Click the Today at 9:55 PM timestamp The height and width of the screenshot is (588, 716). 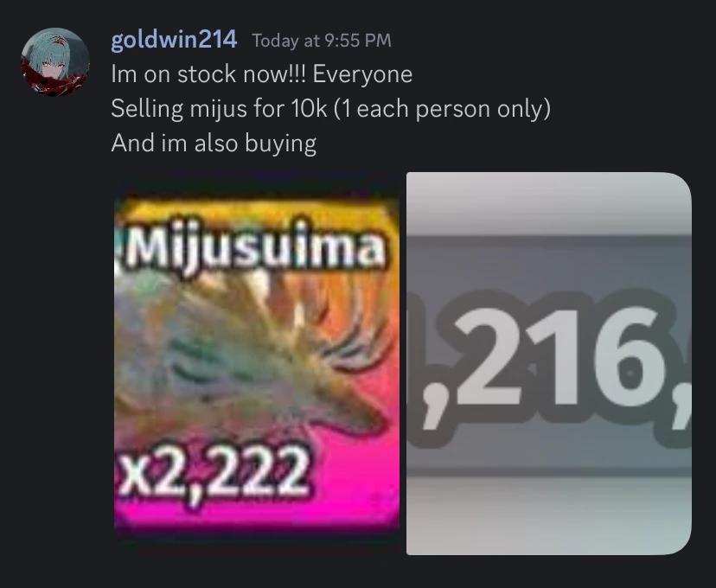click(322, 41)
